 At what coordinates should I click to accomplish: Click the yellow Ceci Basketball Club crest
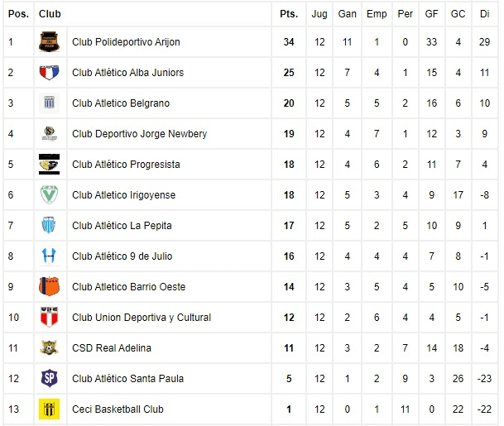tap(49, 409)
